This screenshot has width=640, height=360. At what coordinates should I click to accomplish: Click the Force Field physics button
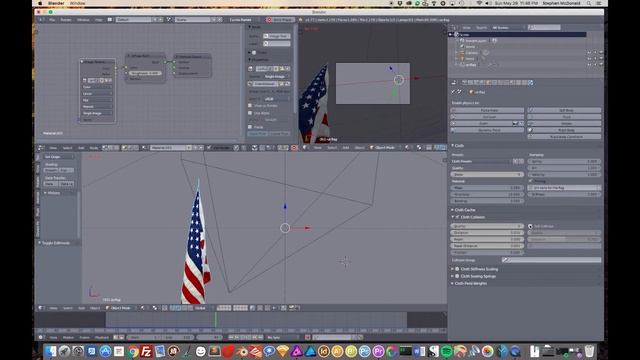pos(487,110)
